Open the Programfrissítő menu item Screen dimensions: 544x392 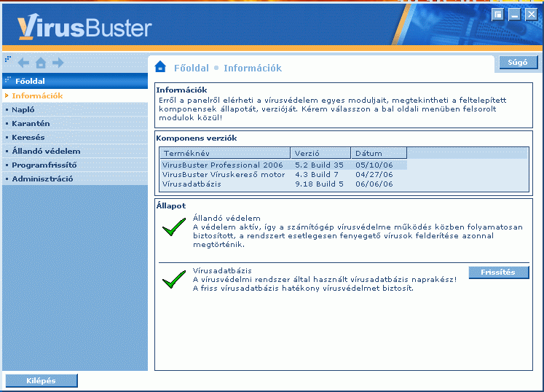click(x=75, y=165)
